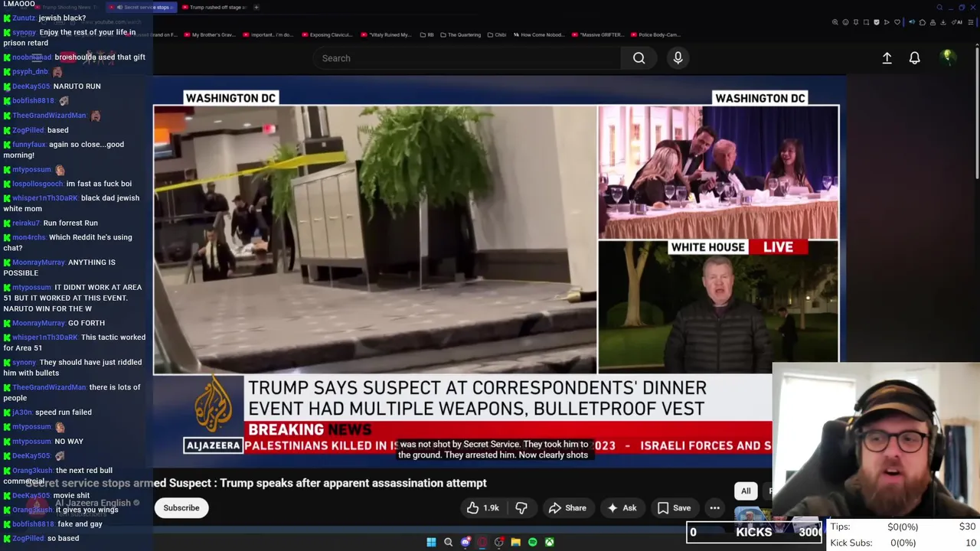Screen dimensions: 980x551
Task: Click chat username funnyfaux
Action: (x=29, y=145)
